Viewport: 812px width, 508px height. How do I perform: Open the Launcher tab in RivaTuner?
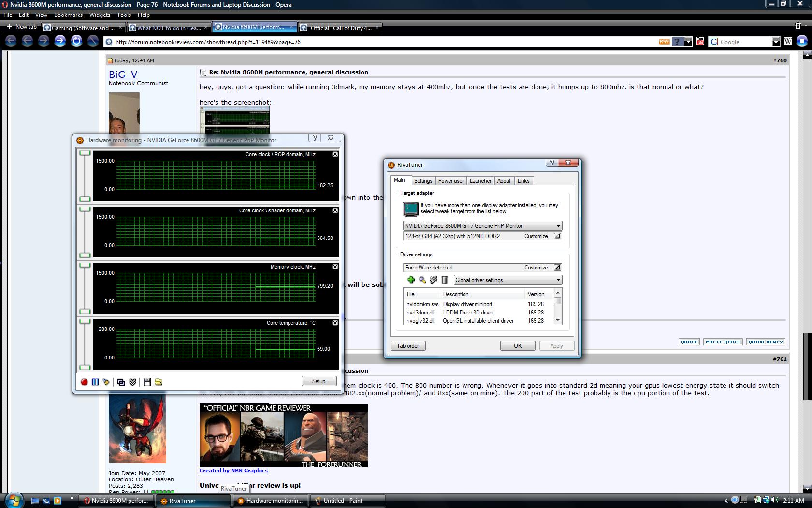(x=480, y=181)
